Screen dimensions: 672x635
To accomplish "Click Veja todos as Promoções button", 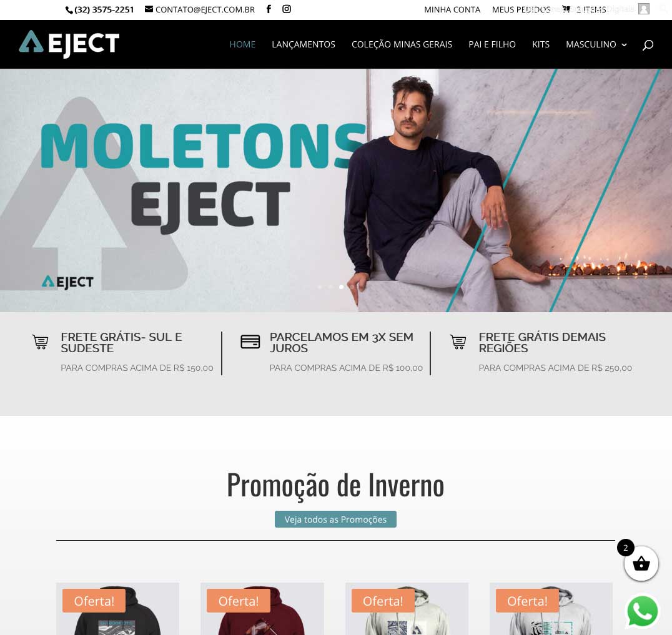I will (x=335, y=519).
